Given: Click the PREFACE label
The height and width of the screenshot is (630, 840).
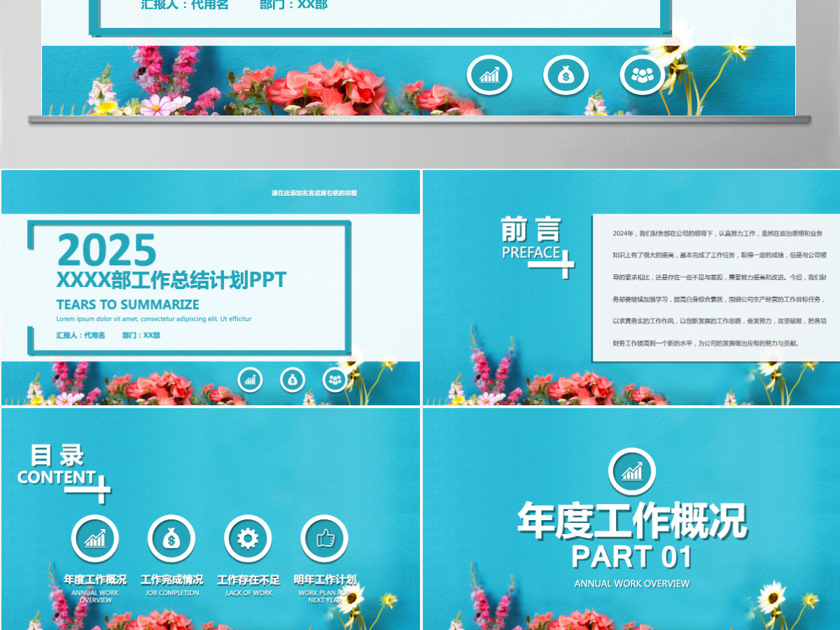Looking at the screenshot, I should [x=531, y=253].
